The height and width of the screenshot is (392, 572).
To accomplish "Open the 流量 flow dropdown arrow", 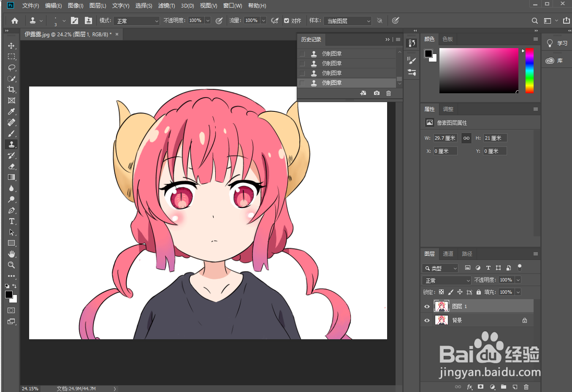I will pyautogui.click(x=263, y=20).
